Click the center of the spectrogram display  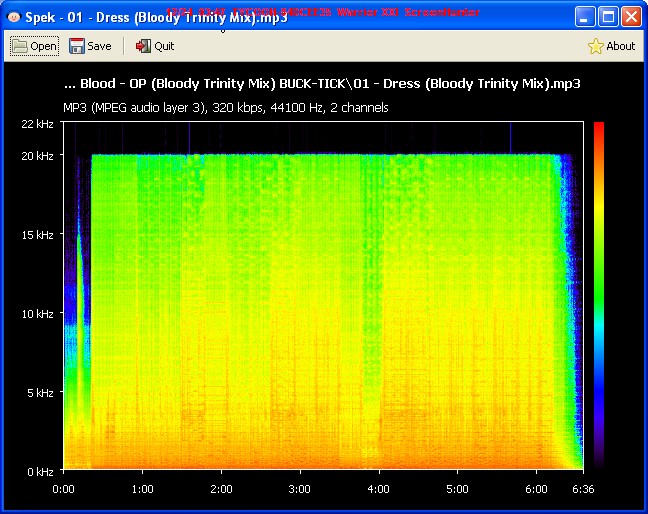322,295
